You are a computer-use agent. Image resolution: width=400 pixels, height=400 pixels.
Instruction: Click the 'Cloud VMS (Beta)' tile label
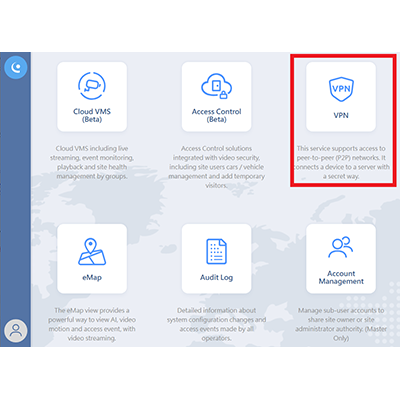pyautogui.click(x=92, y=115)
